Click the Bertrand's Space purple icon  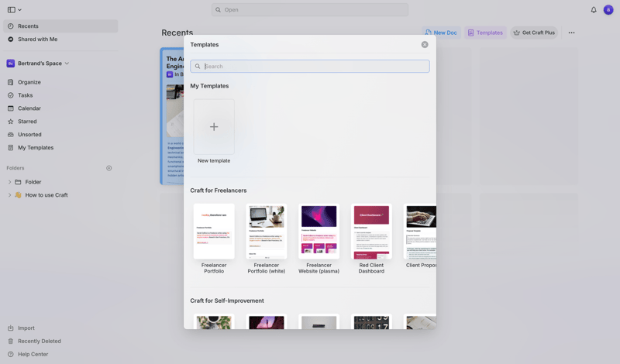pyautogui.click(x=11, y=64)
